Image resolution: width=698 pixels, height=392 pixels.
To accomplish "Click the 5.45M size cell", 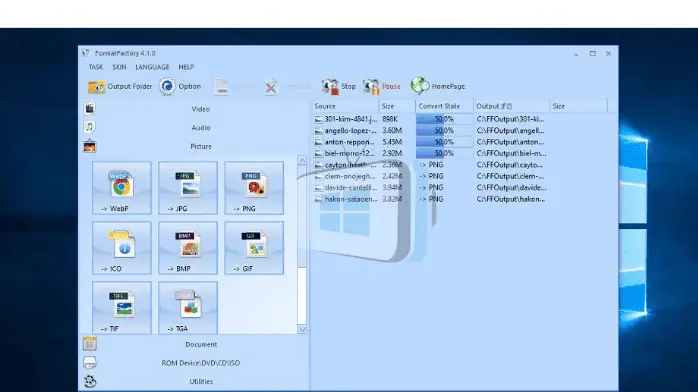I will [x=392, y=142].
